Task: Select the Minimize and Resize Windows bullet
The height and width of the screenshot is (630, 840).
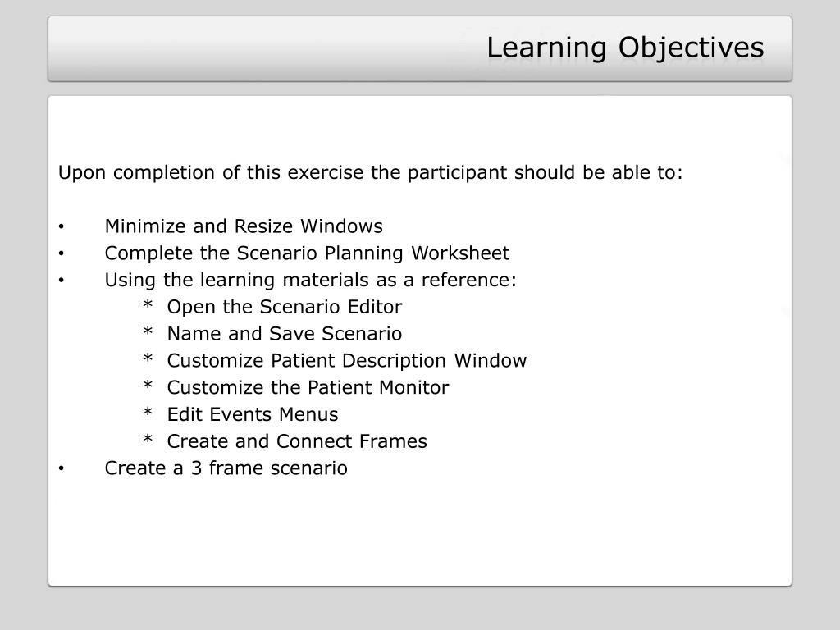Action: pyautogui.click(x=244, y=226)
